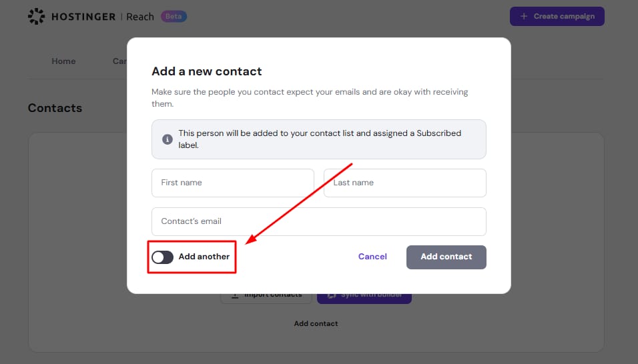Click the plus icon in Create campaign

(x=524, y=16)
